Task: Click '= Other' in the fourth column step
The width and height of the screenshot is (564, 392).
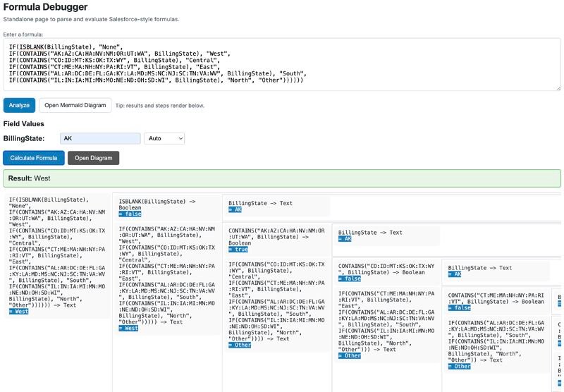Action: [x=349, y=355]
